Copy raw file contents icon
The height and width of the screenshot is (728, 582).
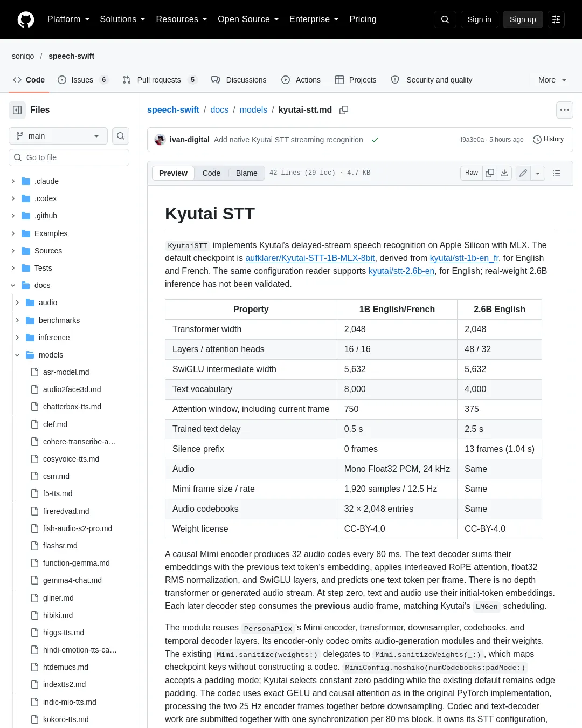click(x=490, y=173)
